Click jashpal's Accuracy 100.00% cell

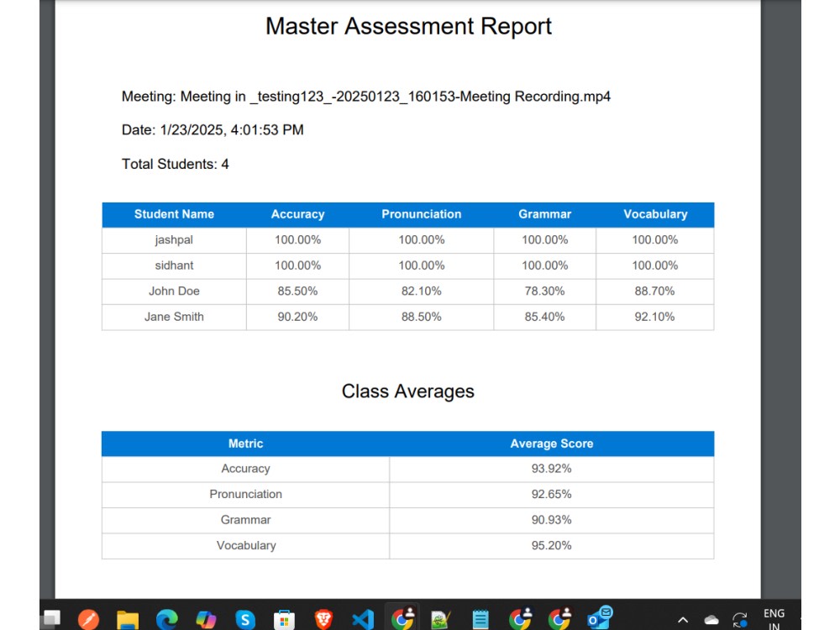298,240
